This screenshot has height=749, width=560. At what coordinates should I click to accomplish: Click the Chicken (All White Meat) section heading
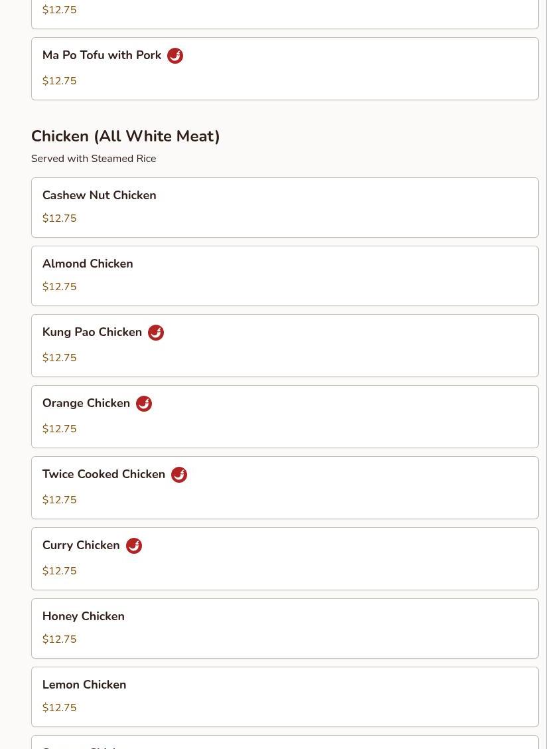coord(125,136)
